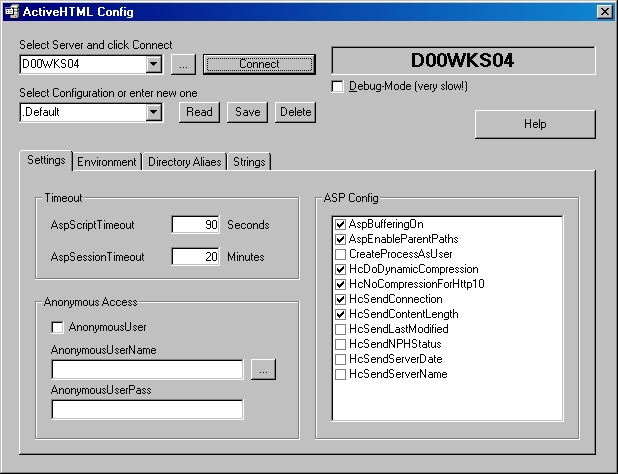Switch to the Environment tab

(107, 162)
